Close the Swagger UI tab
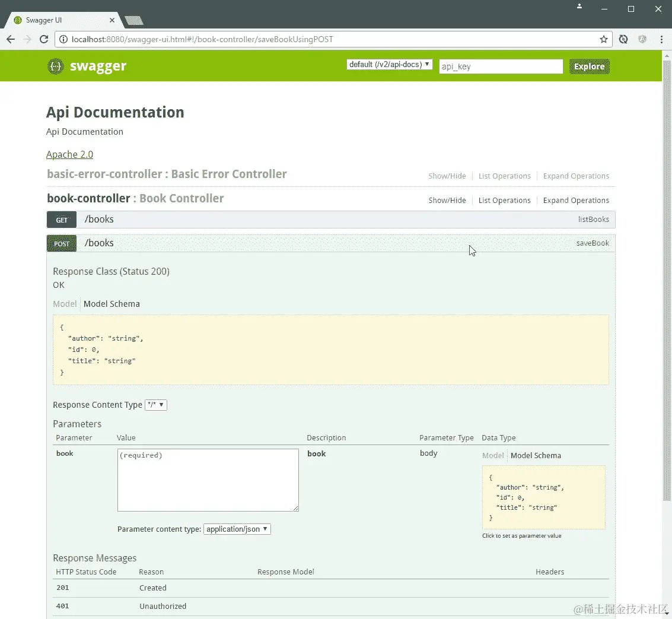The width and height of the screenshot is (672, 619). (112, 20)
